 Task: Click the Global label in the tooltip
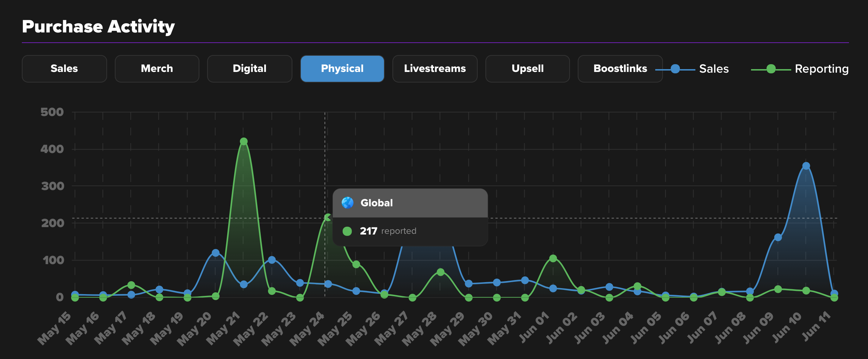[377, 203]
